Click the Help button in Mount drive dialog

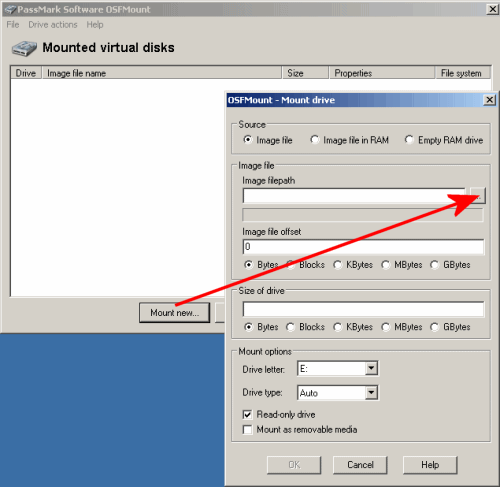pyautogui.click(x=430, y=465)
